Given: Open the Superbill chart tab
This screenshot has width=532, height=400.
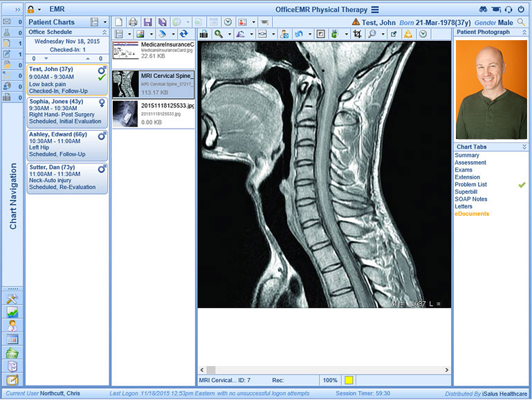Looking at the screenshot, I should pyautogui.click(x=466, y=192).
